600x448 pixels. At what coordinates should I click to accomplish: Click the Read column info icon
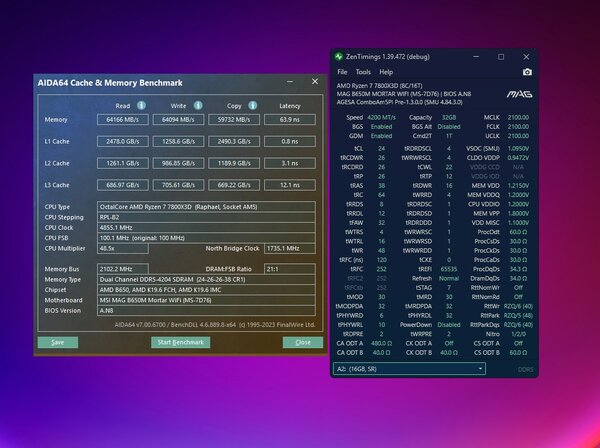(x=141, y=105)
